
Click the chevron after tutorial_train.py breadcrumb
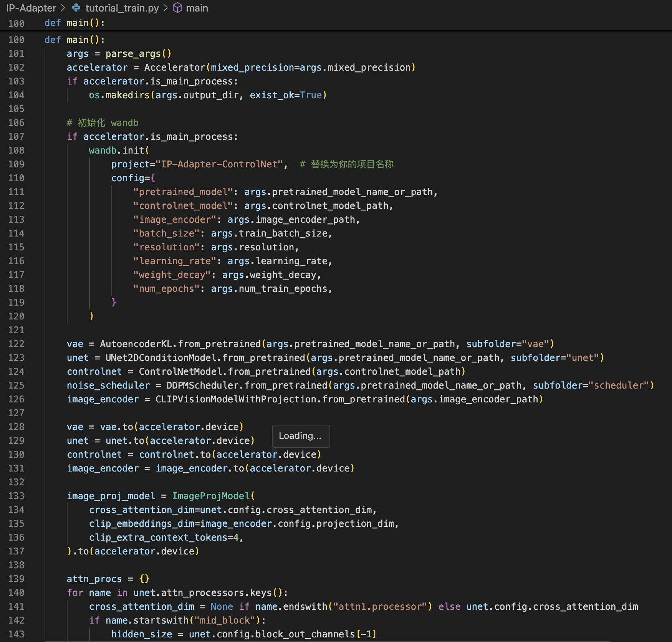[x=166, y=8]
